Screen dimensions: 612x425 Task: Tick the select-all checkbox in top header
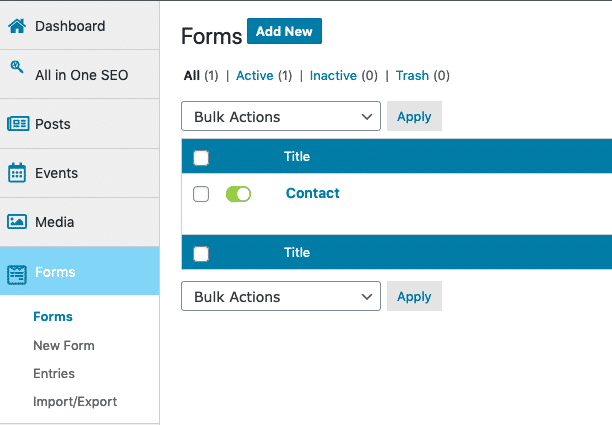(x=201, y=158)
